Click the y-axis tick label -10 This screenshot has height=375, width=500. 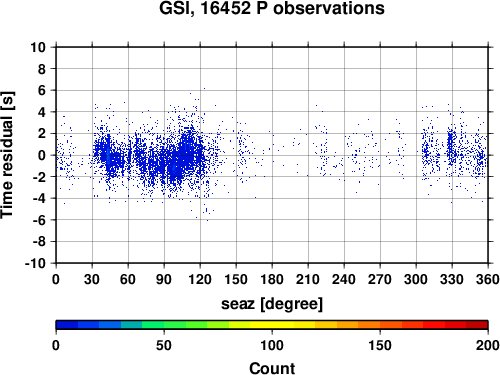point(35,263)
